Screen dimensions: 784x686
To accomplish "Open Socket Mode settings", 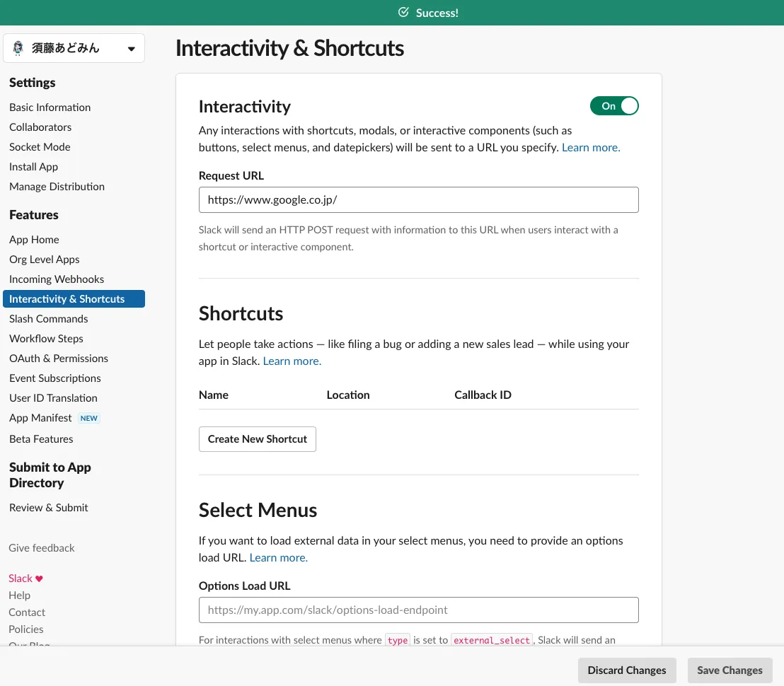I will (40, 147).
